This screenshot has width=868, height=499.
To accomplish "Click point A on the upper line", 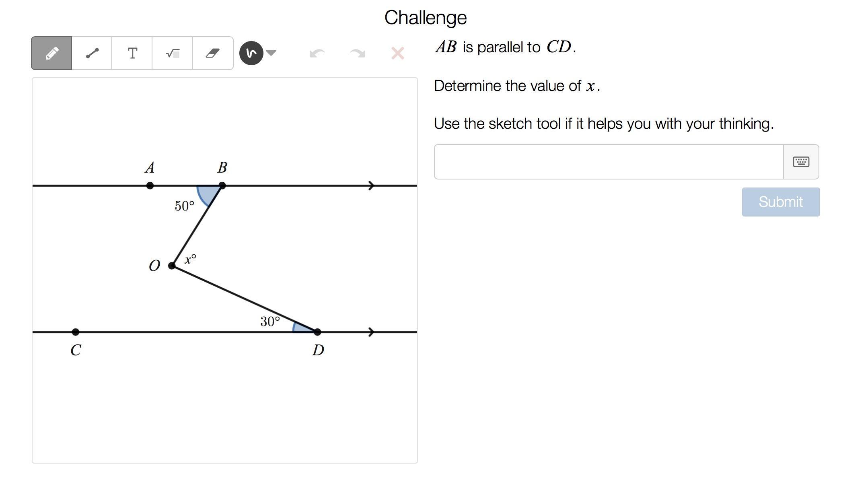I will point(150,186).
